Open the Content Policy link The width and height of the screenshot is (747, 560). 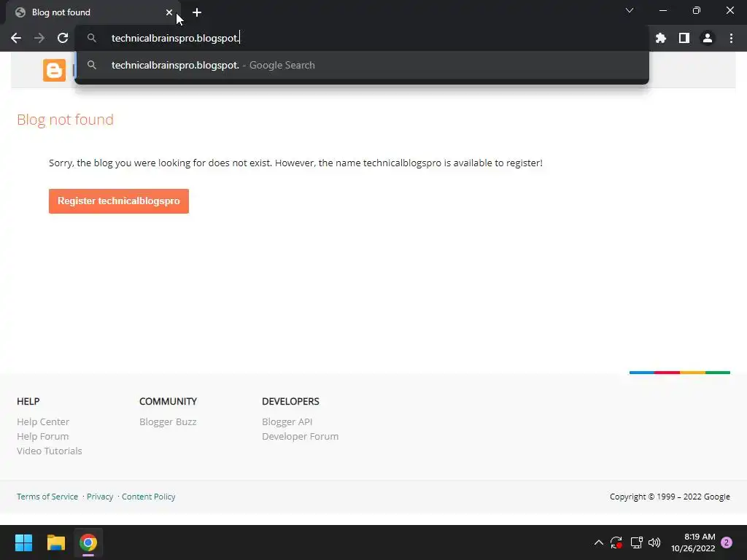click(x=149, y=497)
